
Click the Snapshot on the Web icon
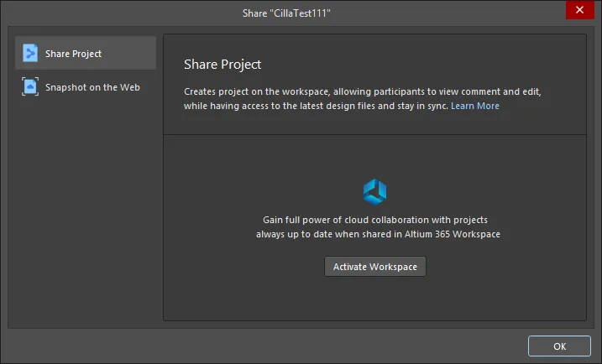30,86
